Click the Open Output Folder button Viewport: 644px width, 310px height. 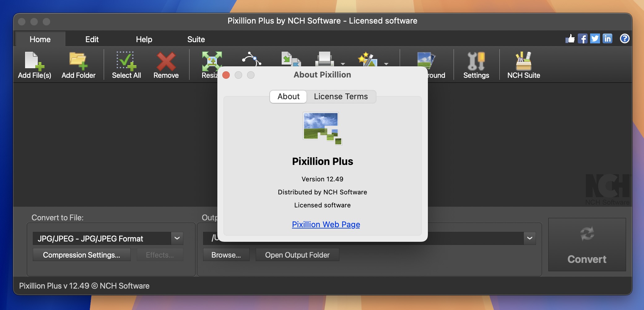(x=297, y=255)
